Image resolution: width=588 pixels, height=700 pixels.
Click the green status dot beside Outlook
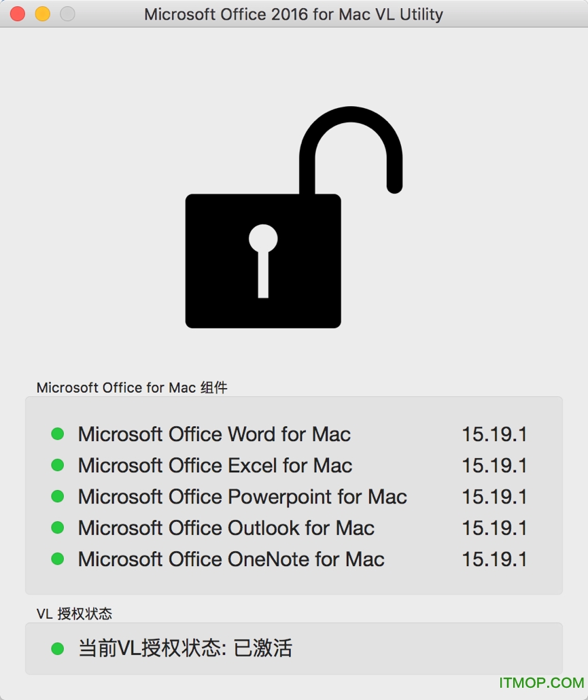[57, 527]
